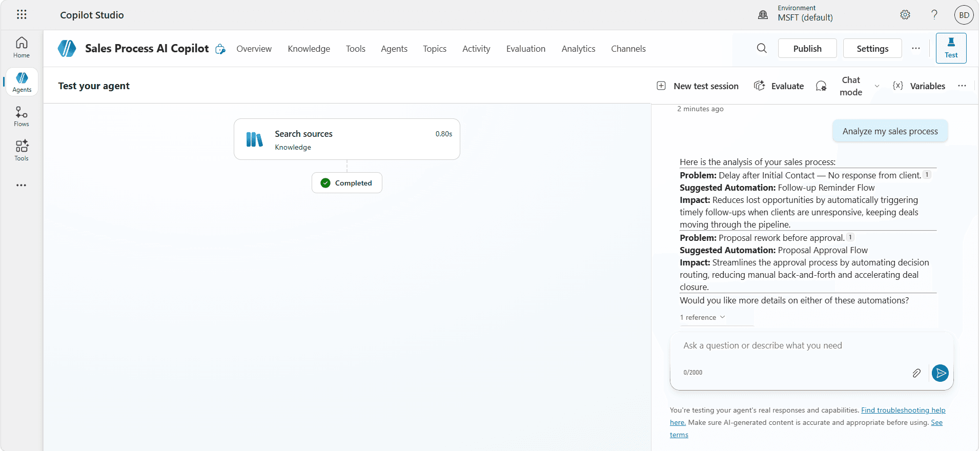Screen dimensions: 980x451
Task: Click the Evaluate label
Action: tap(787, 86)
